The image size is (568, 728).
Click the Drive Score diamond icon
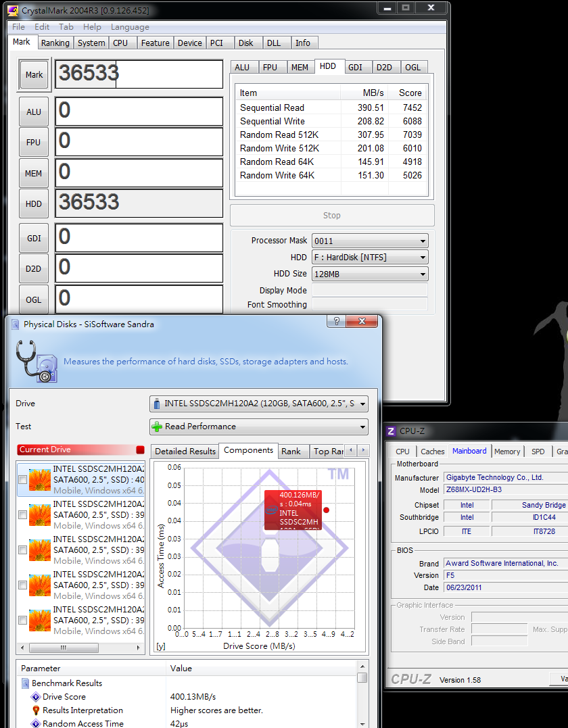coord(36,696)
